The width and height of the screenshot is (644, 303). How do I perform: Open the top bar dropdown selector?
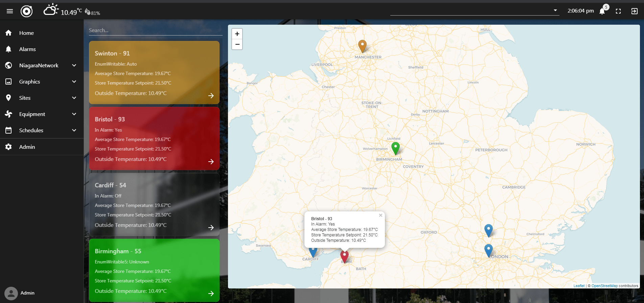tap(555, 10)
